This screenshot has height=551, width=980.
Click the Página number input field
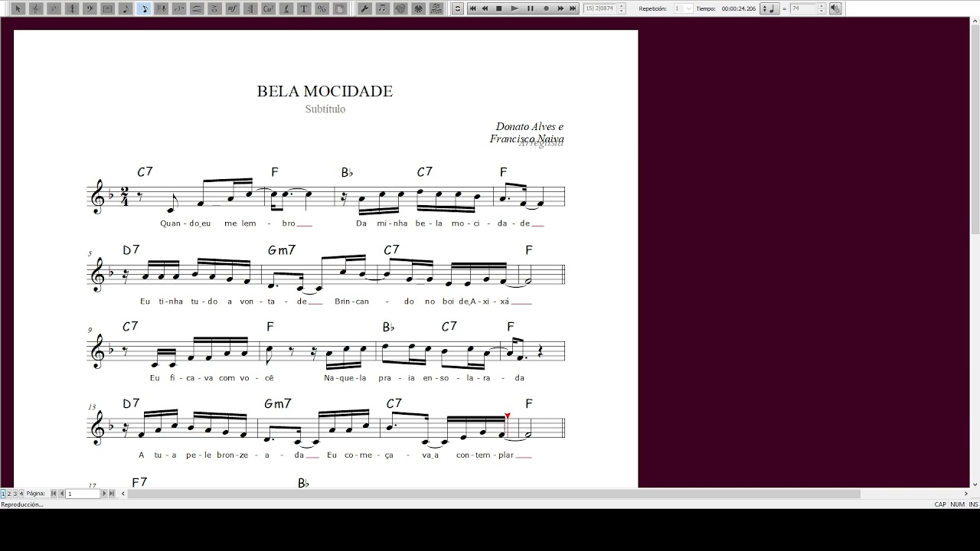pyautogui.click(x=83, y=494)
